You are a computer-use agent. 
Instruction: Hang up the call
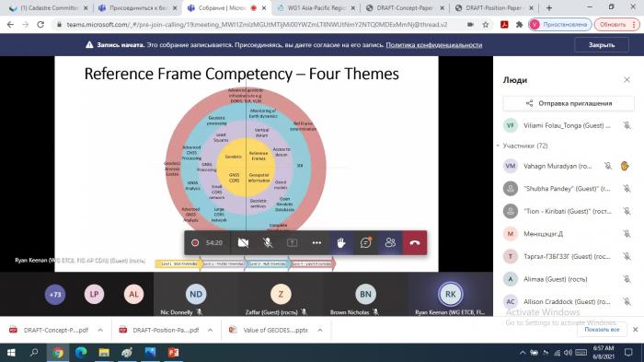415,243
